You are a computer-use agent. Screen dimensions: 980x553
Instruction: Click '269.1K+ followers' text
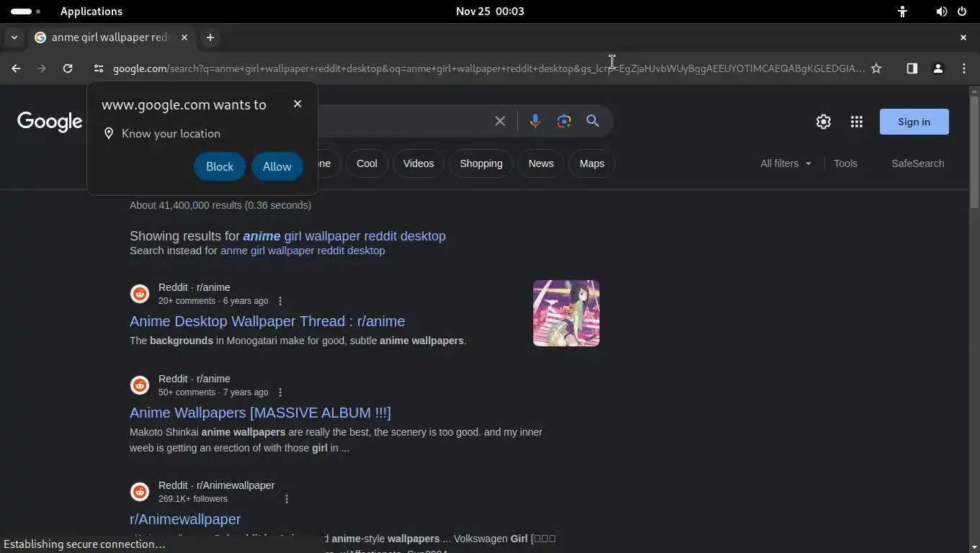pos(193,499)
